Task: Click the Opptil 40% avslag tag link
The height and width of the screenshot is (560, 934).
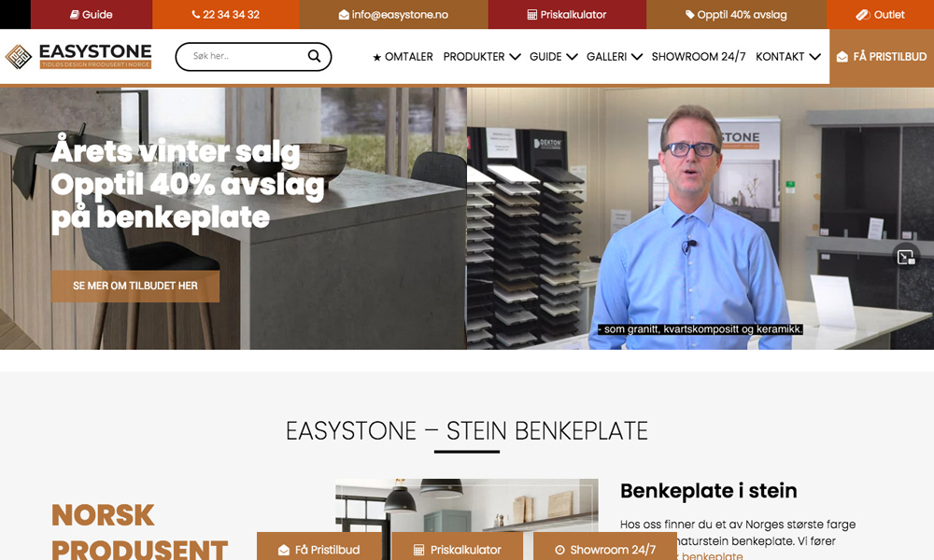Action: pyautogui.click(x=736, y=14)
